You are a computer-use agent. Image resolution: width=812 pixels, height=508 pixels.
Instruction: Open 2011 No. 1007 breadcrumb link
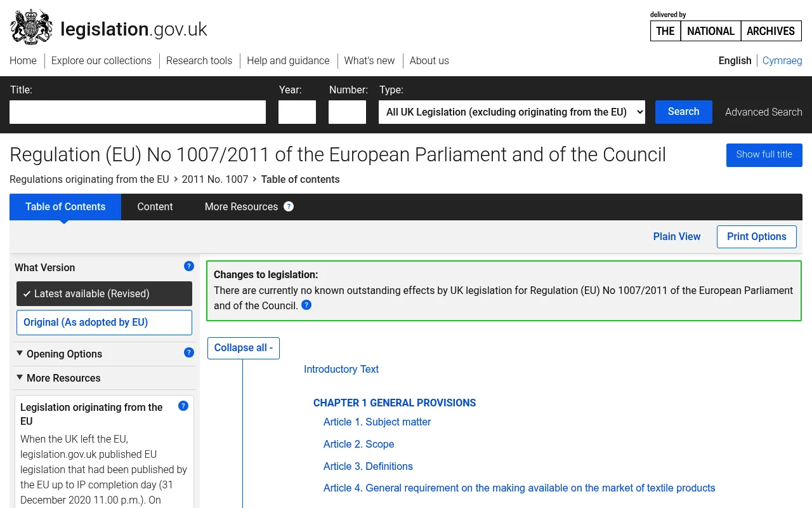[x=215, y=179]
